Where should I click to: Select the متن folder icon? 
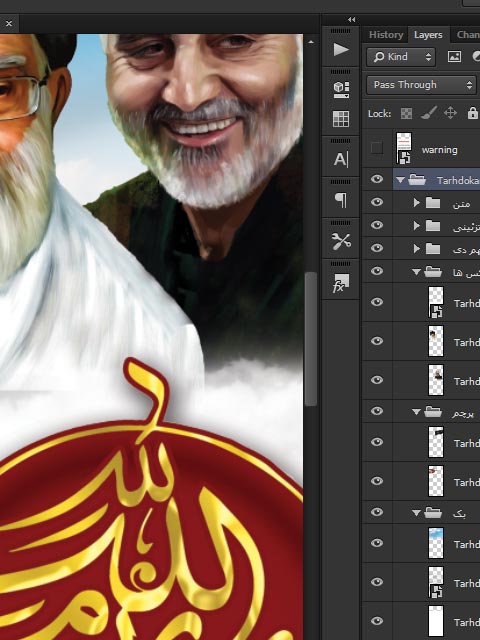click(433, 203)
